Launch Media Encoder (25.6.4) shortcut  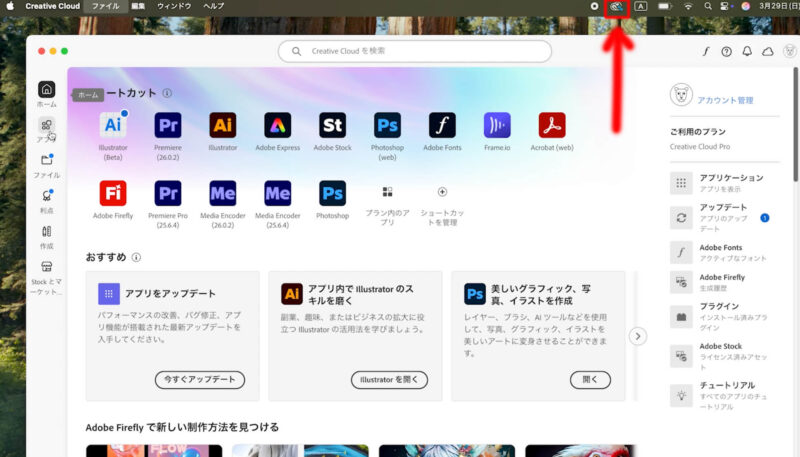(278, 193)
